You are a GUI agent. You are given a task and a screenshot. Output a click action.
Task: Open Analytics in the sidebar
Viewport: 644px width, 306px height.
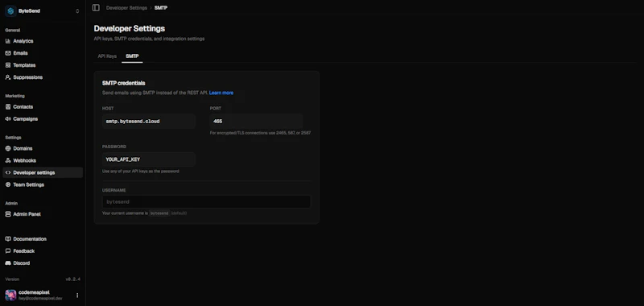43,41
